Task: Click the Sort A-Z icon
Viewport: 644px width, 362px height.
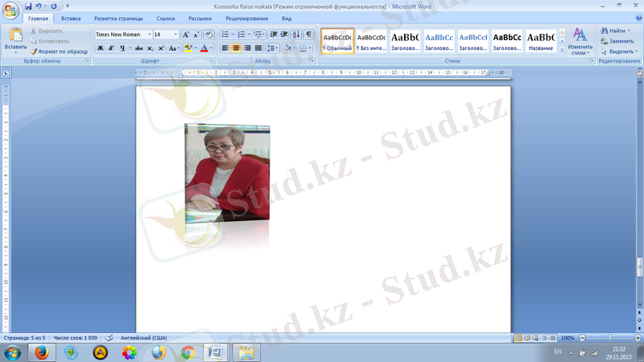Action: [297, 35]
